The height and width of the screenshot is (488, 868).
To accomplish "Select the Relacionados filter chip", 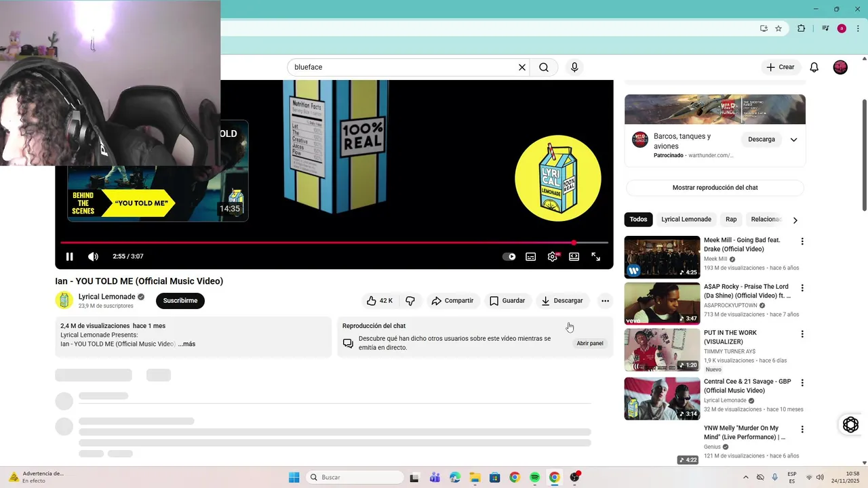I will [766, 220].
